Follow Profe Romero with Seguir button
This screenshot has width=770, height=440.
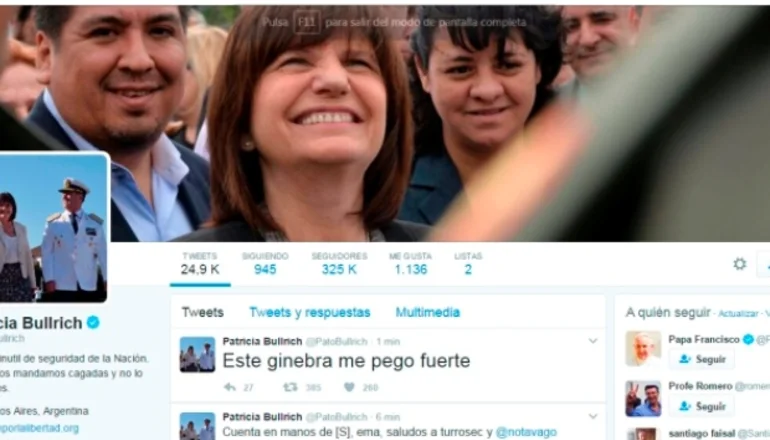tap(702, 407)
